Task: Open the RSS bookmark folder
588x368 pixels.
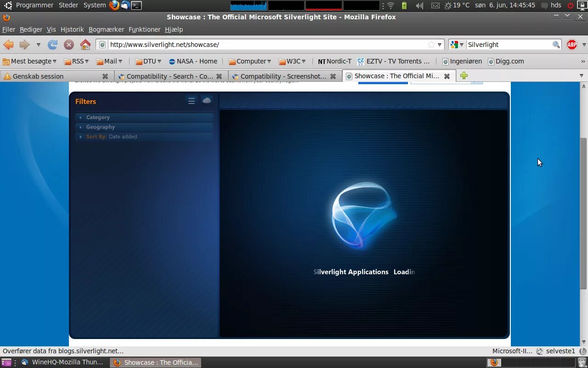Action: coord(76,61)
